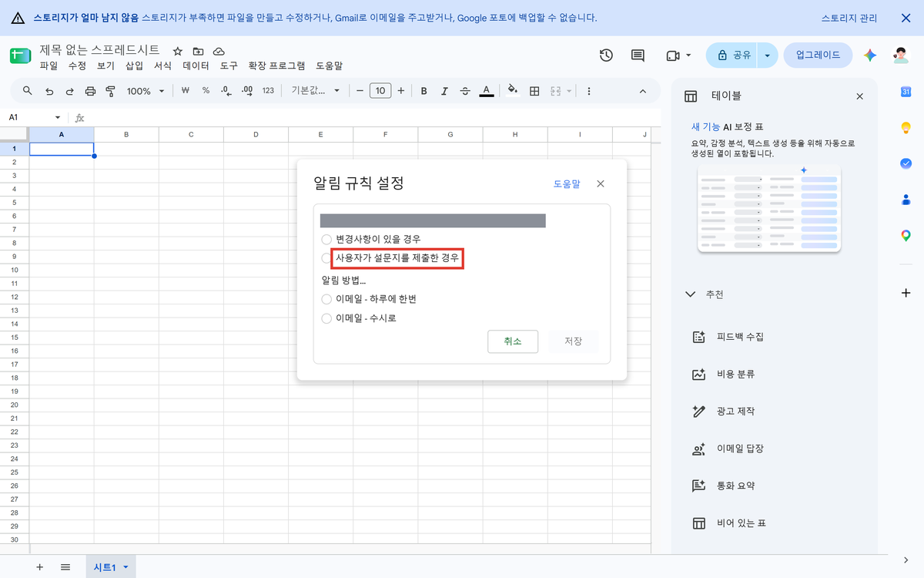Select '이메일 - 수시로' radio option
This screenshot has width=924, height=578.
(326, 318)
